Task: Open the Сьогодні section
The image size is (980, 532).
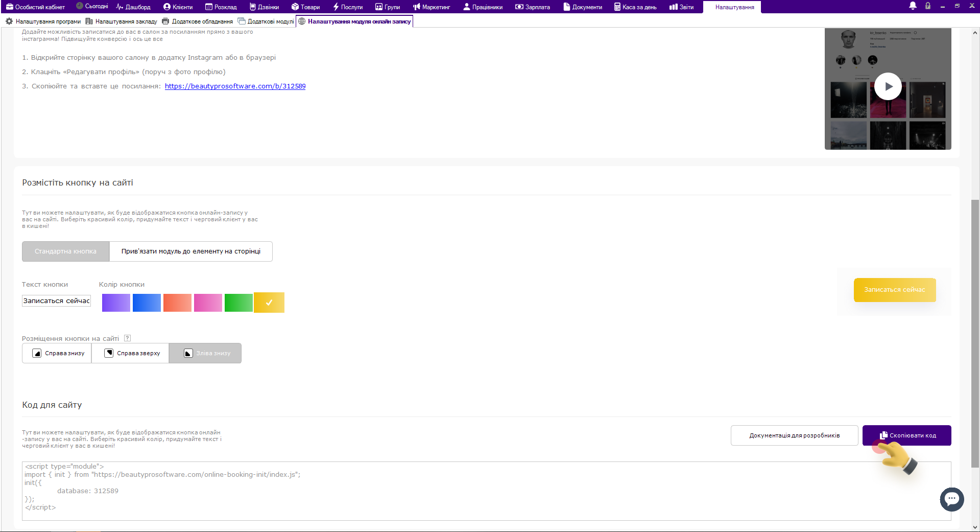Action: coord(92,7)
